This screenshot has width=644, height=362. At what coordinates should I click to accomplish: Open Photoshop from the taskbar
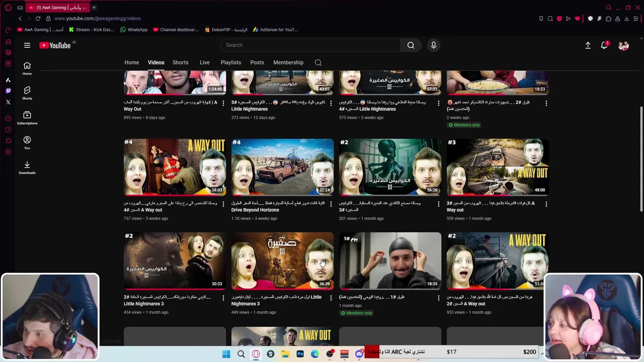[x=300, y=354]
